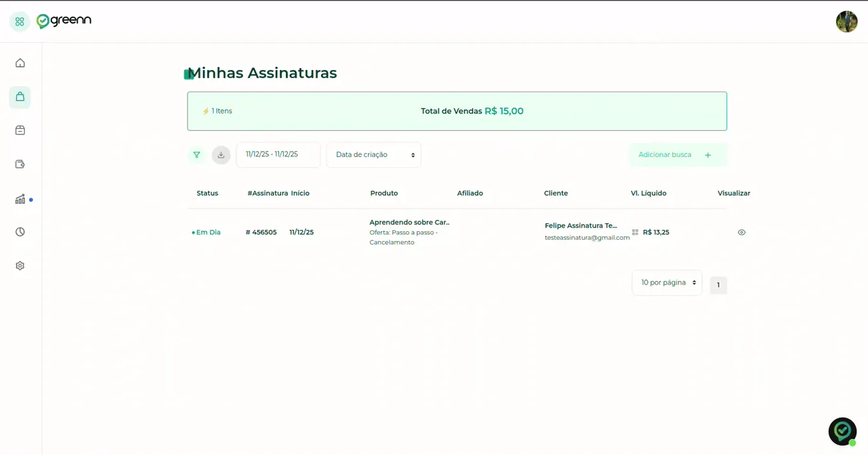Click Total de Vendas R$ 15,00

pyautogui.click(x=472, y=111)
